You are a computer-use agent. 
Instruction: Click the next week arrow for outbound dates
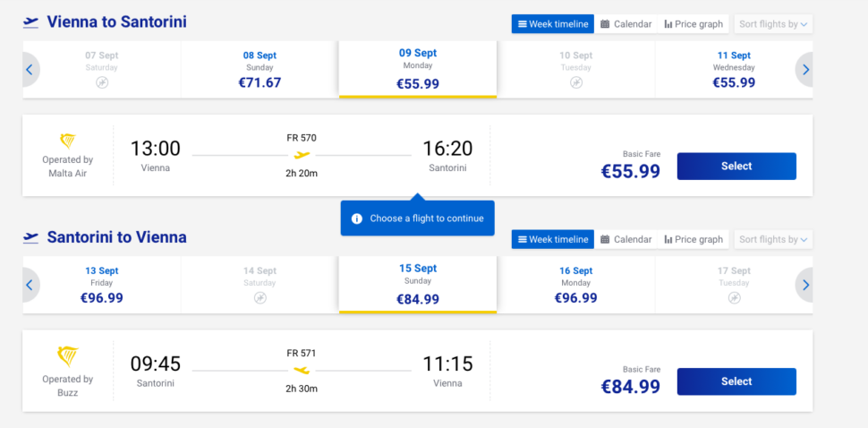(x=805, y=69)
